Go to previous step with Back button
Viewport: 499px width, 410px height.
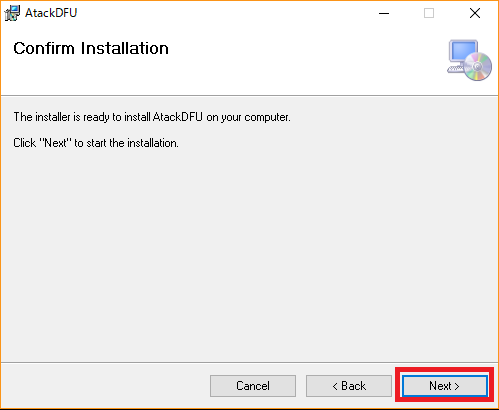click(x=349, y=386)
